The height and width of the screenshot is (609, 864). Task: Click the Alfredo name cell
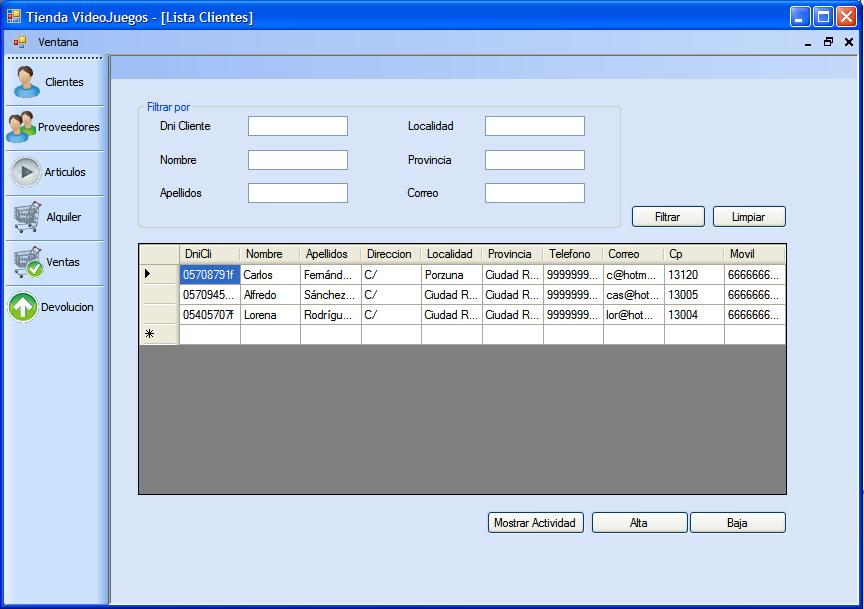(x=270, y=295)
